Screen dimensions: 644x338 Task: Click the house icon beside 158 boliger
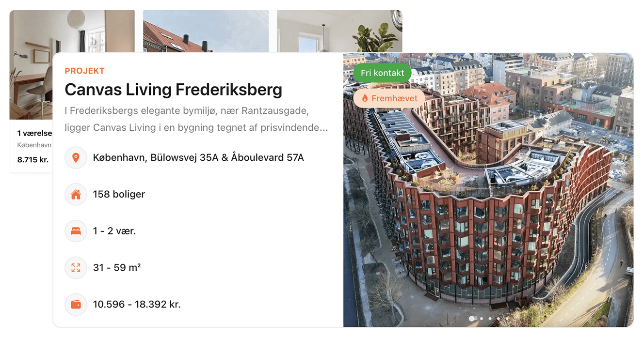click(x=76, y=194)
